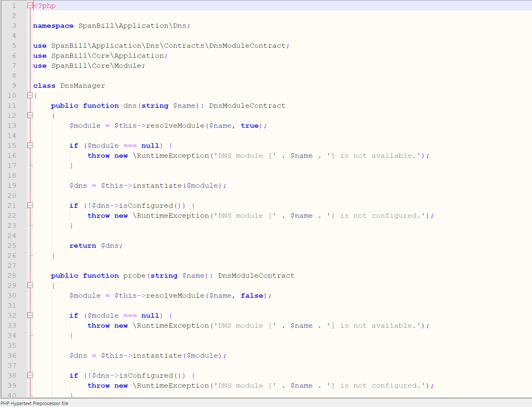The image size is (532, 407).
Task: Collapse the DnsManager class body at line 10
Action: point(30,95)
